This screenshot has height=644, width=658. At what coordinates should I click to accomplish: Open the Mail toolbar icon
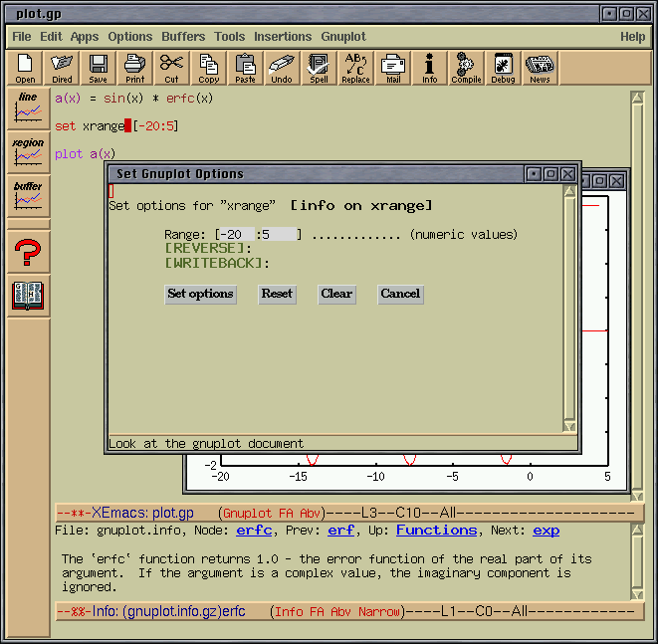pos(393,68)
